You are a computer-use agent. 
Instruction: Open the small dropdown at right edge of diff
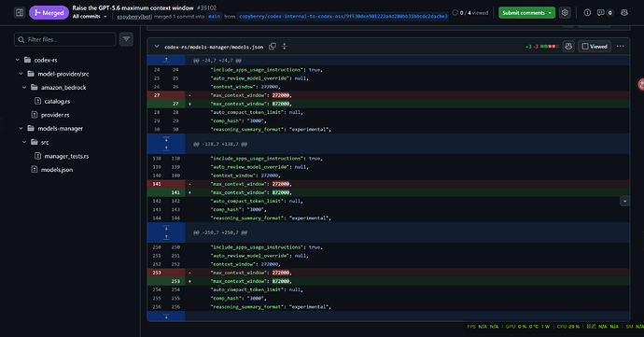pyautogui.click(x=624, y=201)
